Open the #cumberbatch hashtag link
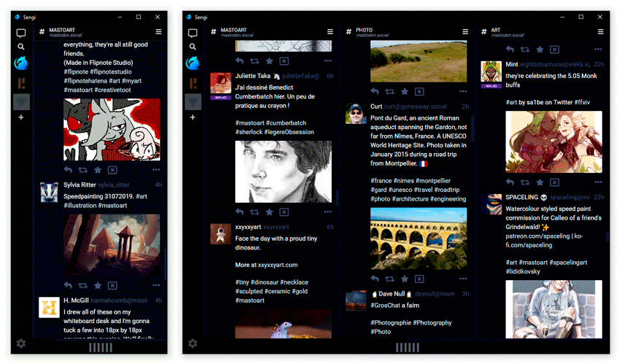Screen dimensions: 620x364 click(286, 123)
